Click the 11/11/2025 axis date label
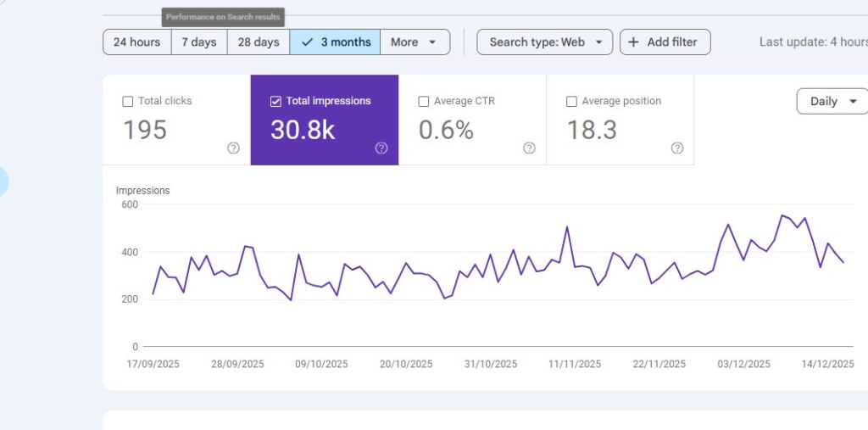This screenshot has height=430, width=868. tap(575, 364)
